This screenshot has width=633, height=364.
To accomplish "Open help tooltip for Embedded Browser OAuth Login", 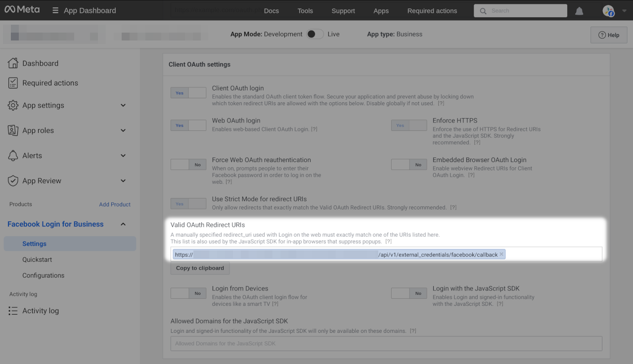I will 471,175.
